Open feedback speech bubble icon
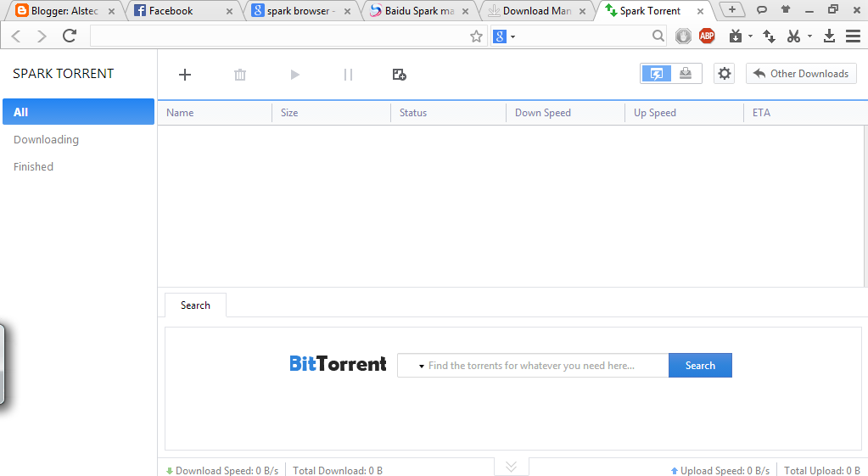 [762, 9]
